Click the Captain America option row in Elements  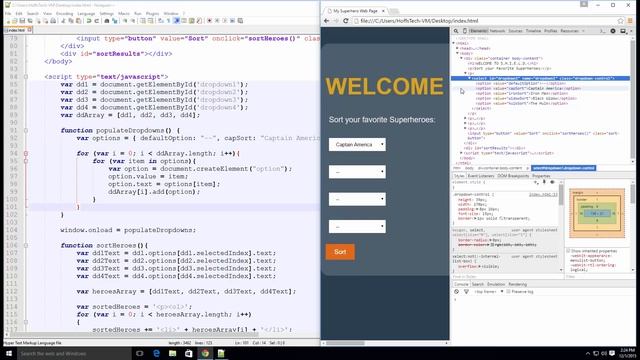tap(540, 88)
